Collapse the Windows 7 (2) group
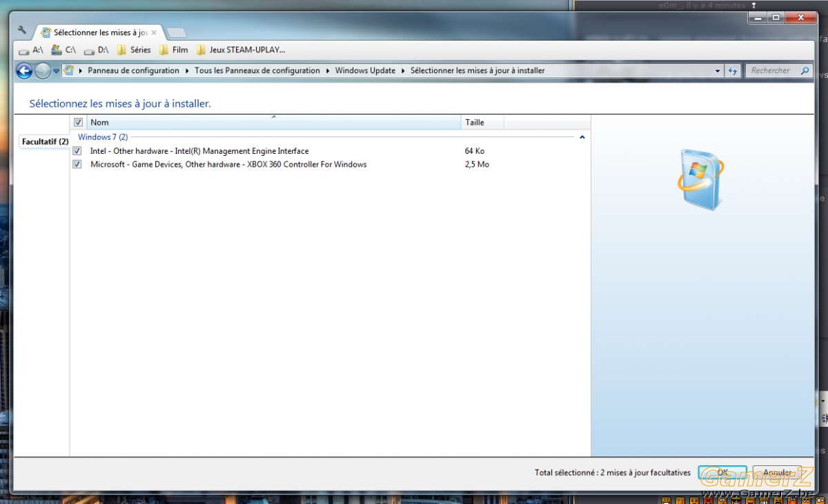The width and height of the screenshot is (828, 504). (582, 137)
